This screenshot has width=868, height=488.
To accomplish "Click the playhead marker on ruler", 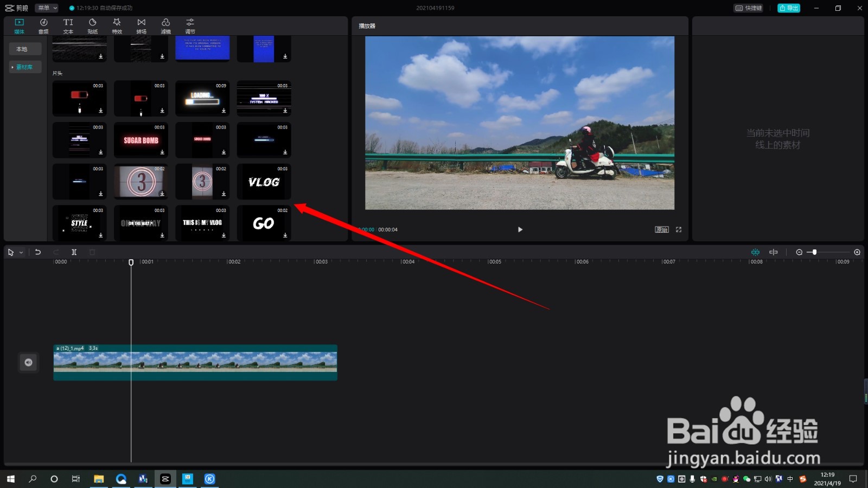I will point(131,262).
